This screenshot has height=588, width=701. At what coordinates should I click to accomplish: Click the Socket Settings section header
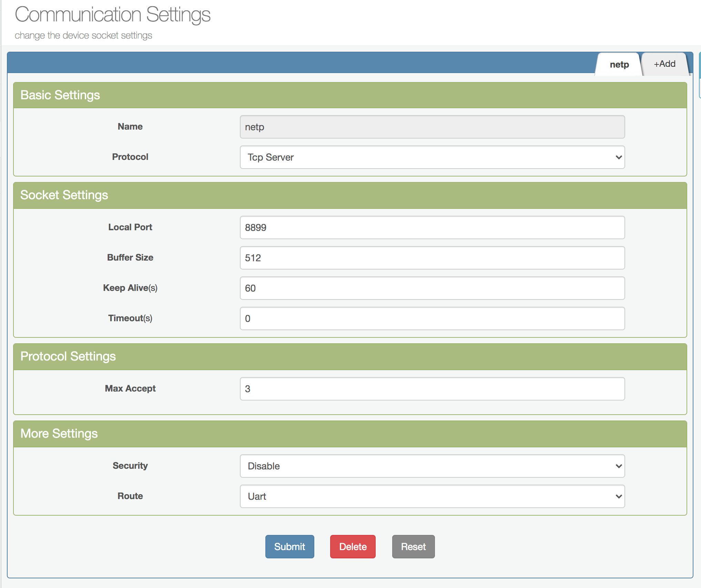[x=350, y=195]
